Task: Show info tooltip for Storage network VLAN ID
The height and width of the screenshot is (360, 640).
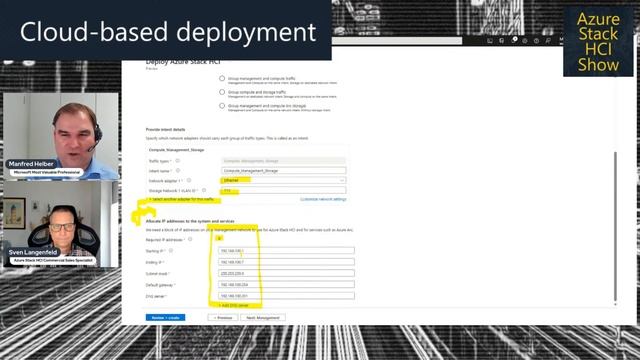Action: pyautogui.click(x=204, y=190)
